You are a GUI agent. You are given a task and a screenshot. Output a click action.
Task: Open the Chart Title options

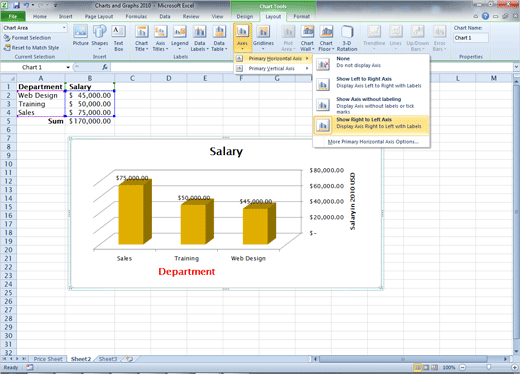click(142, 38)
